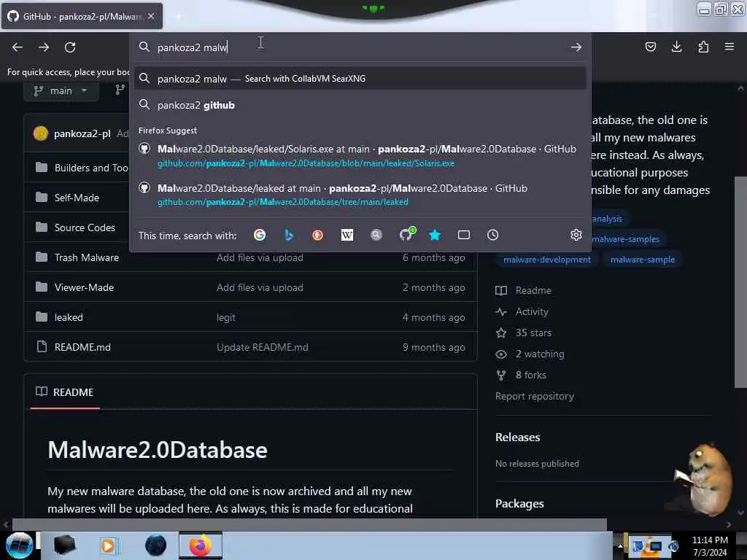
Task: Open the Firefox taskbar icon
Action: (201, 545)
